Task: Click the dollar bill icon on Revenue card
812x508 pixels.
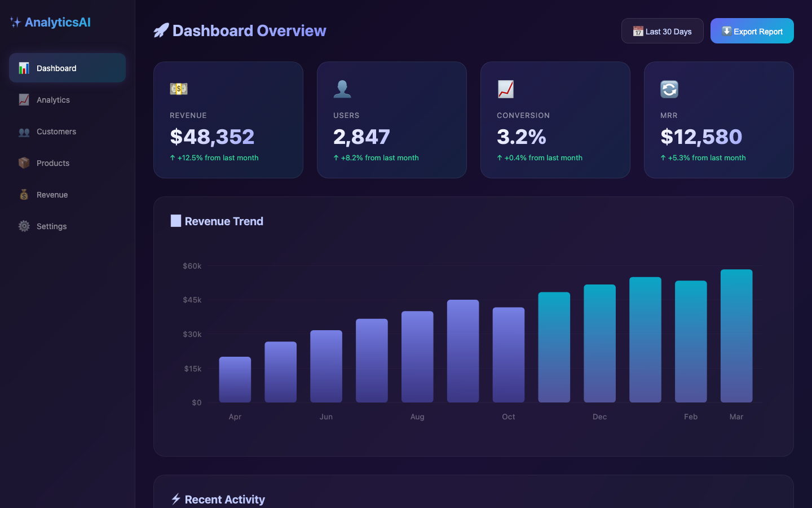Action: pos(179,89)
